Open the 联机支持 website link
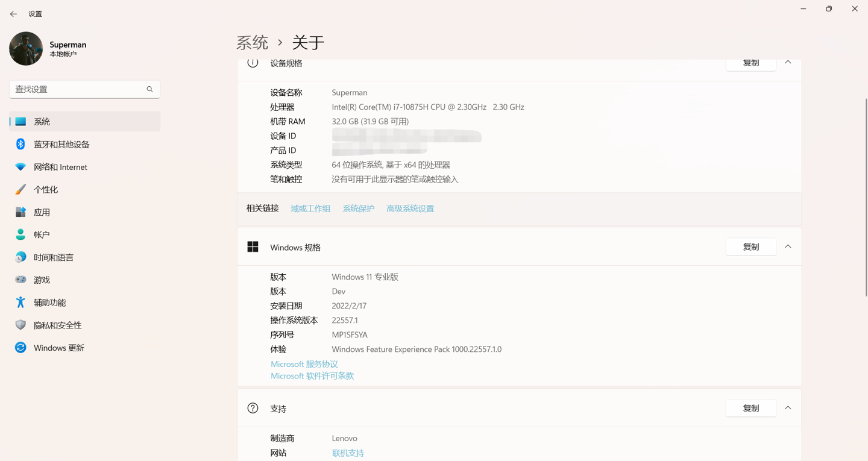 point(348,453)
